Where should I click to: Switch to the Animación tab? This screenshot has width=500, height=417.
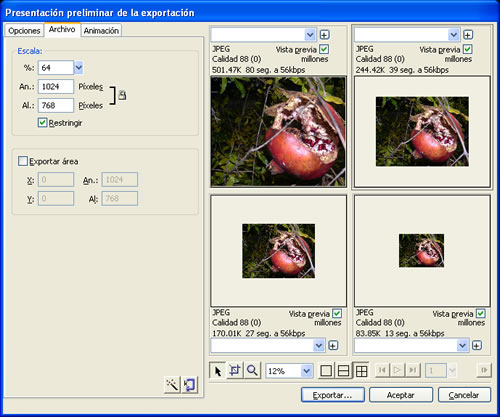coord(101,31)
